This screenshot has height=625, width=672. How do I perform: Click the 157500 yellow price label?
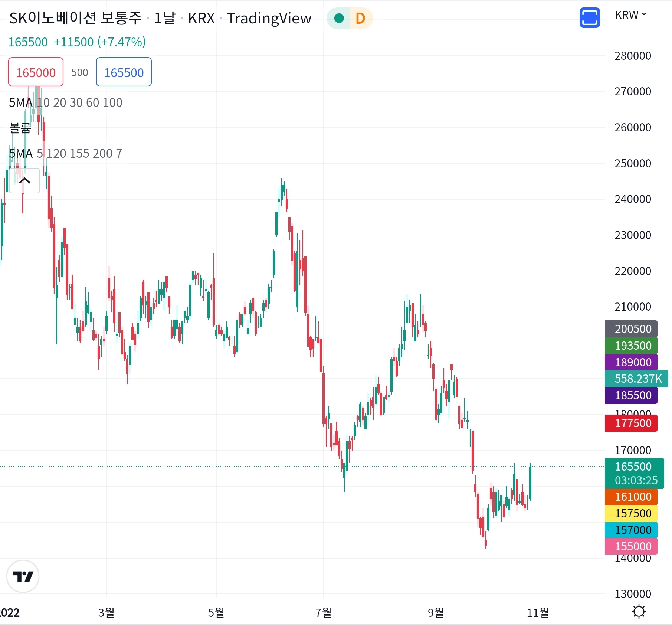pyautogui.click(x=631, y=513)
